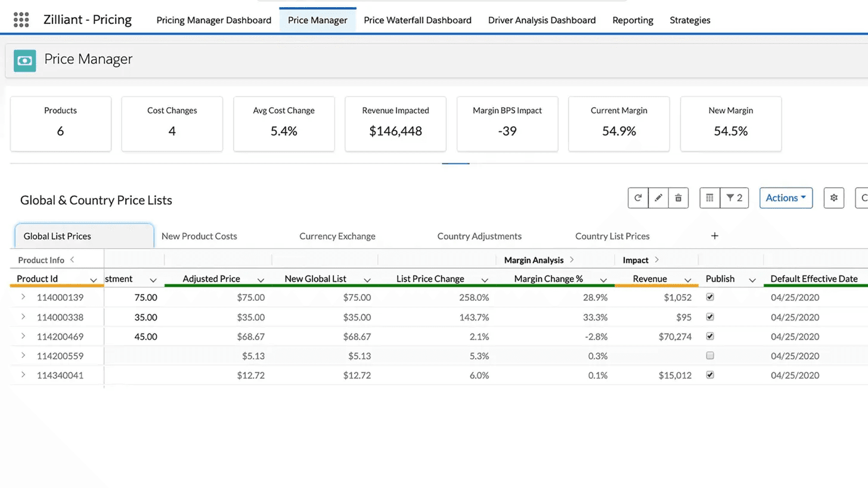This screenshot has width=868, height=488.
Task: Open the Margin Change % column menu
Action: (x=603, y=280)
